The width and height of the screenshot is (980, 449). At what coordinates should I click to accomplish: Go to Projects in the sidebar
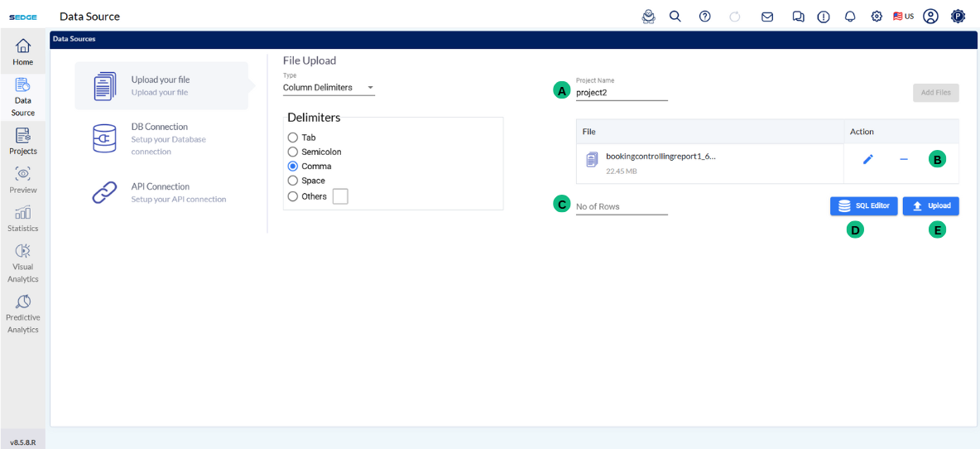[x=22, y=141]
